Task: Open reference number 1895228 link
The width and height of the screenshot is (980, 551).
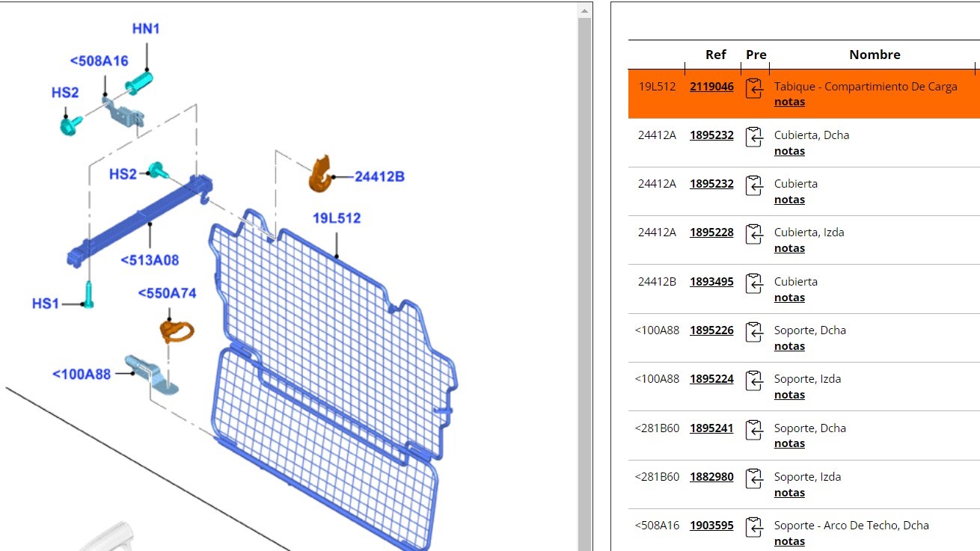Action: (711, 233)
